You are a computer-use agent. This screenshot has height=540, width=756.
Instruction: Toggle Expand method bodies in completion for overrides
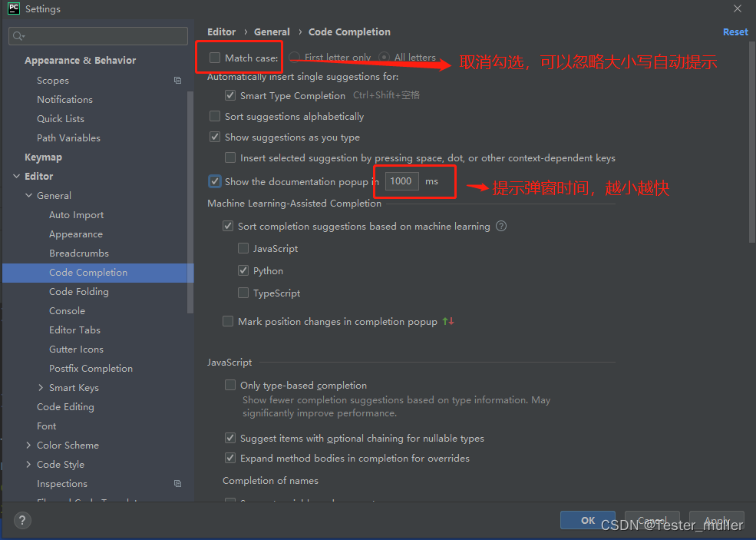(230, 458)
